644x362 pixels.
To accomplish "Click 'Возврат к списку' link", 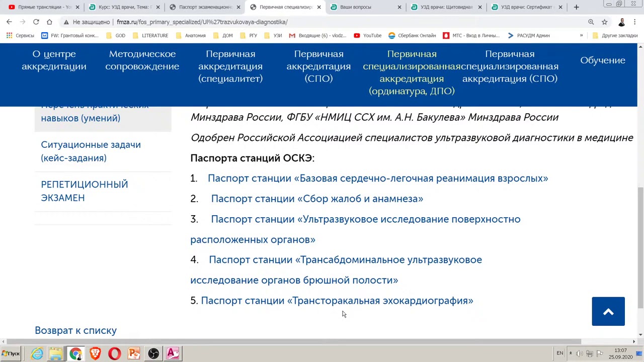I will coord(75,330).
